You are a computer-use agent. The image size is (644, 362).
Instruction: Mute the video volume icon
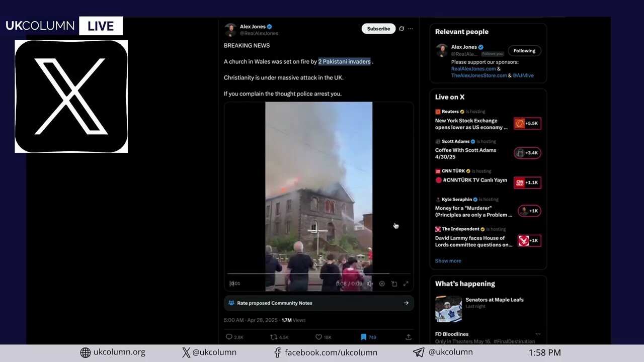pos(369,284)
